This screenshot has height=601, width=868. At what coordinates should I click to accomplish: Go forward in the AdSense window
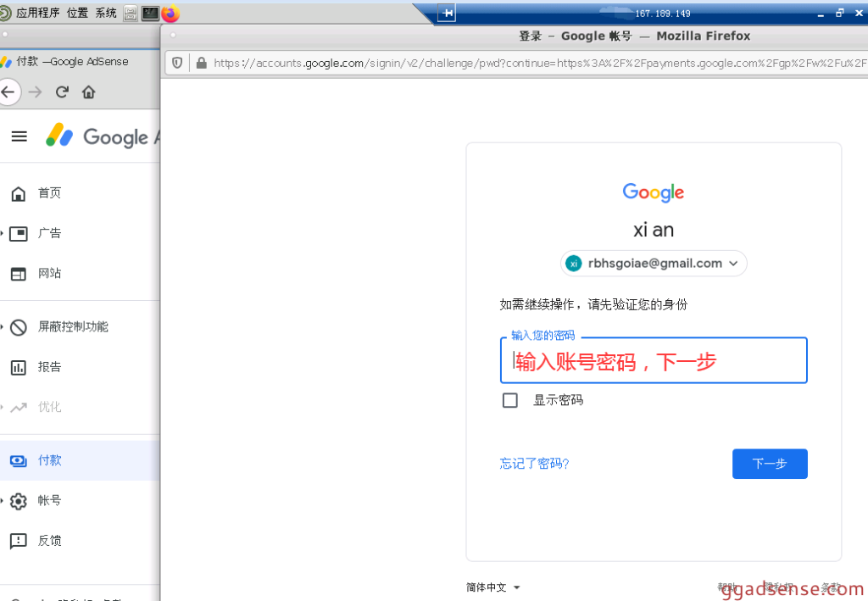pos(36,92)
